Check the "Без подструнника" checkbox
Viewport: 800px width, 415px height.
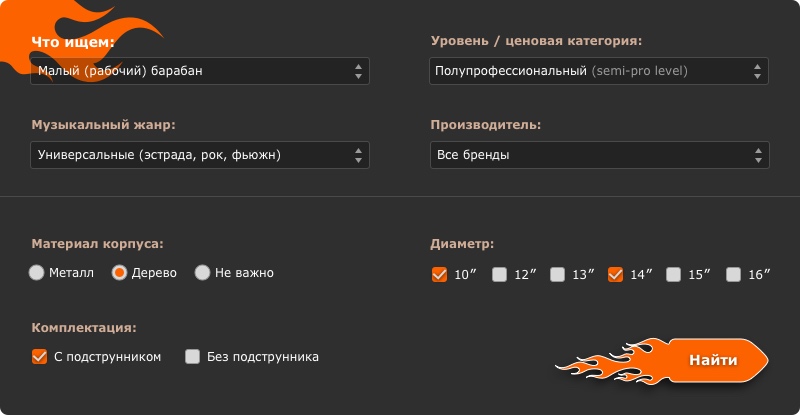(x=193, y=356)
